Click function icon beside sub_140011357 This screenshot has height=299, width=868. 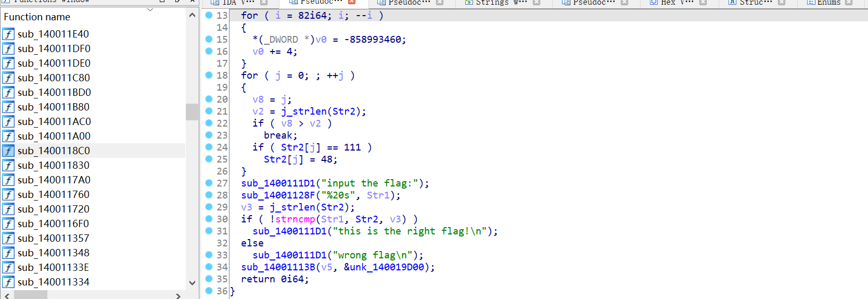tap(8, 239)
